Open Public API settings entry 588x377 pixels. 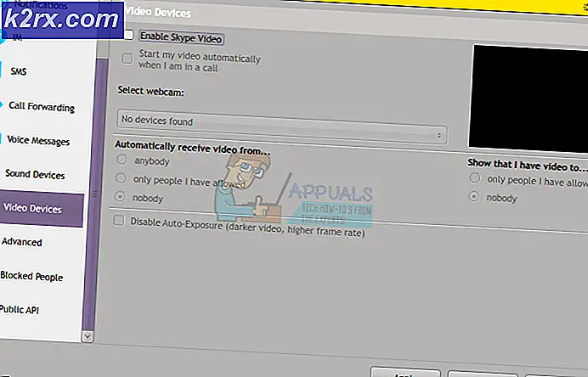coord(20,310)
